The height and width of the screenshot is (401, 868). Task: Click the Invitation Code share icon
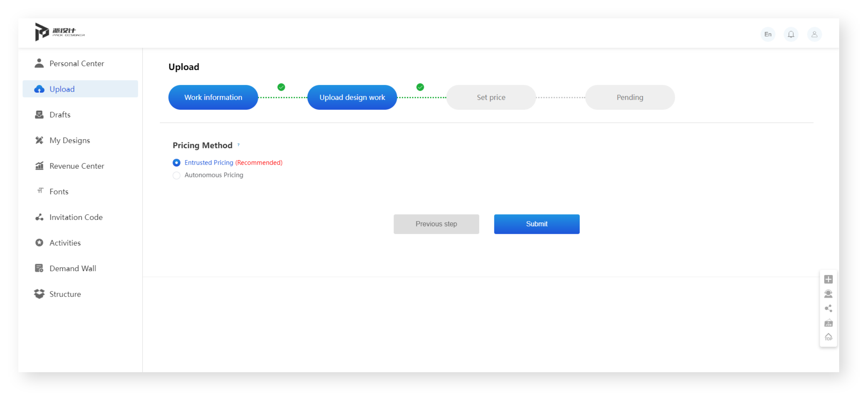coord(39,217)
